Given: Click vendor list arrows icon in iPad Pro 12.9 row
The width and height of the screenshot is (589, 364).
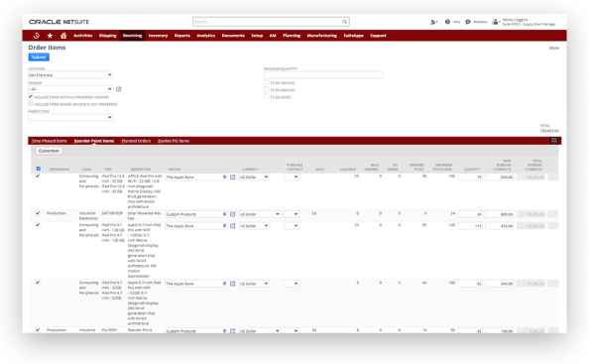Looking at the screenshot, I should [225, 177].
